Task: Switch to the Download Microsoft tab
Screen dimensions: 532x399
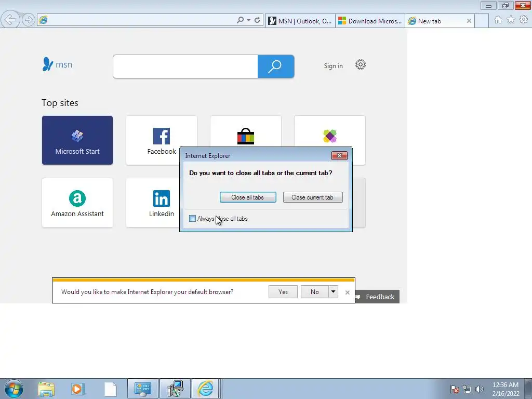Action: pyautogui.click(x=370, y=21)
